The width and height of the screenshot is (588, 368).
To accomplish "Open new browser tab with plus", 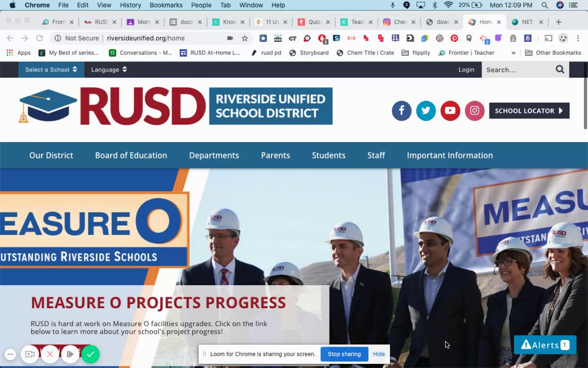I will coord(558,22).
